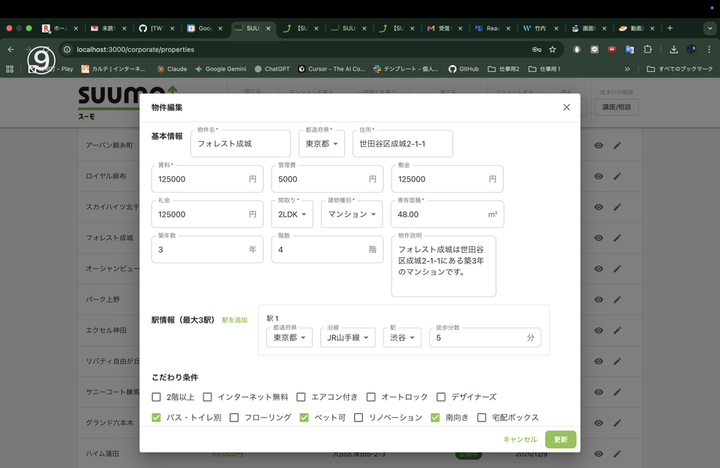Enable the オートロック checkbox
Screen dimensions: 720x468
[370, 397]
